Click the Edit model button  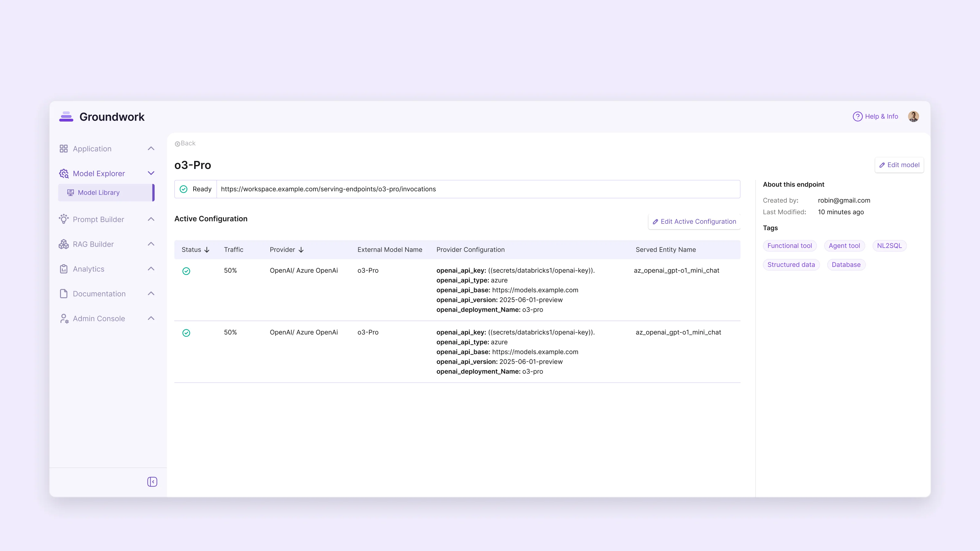point(899,165)
